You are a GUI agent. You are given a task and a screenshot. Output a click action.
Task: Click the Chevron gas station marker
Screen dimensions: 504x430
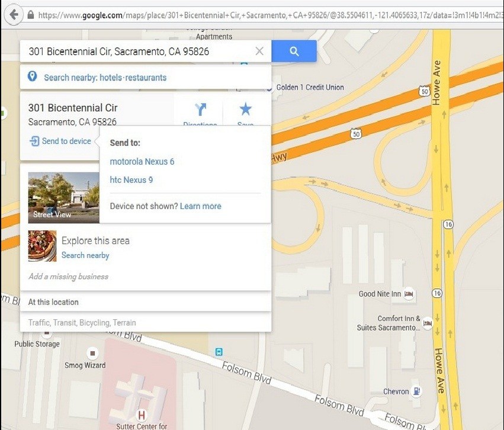[416, 391]
